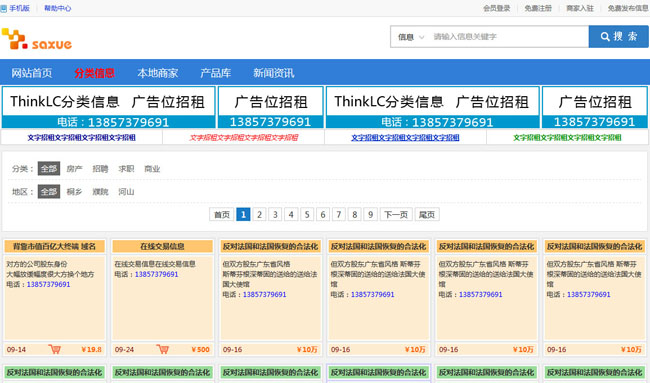The width and height of the screenshot is (650, 383).
Task: Switch to the 本地商家 nav tab
Action: pyautogui.click(x=158, y=73)
